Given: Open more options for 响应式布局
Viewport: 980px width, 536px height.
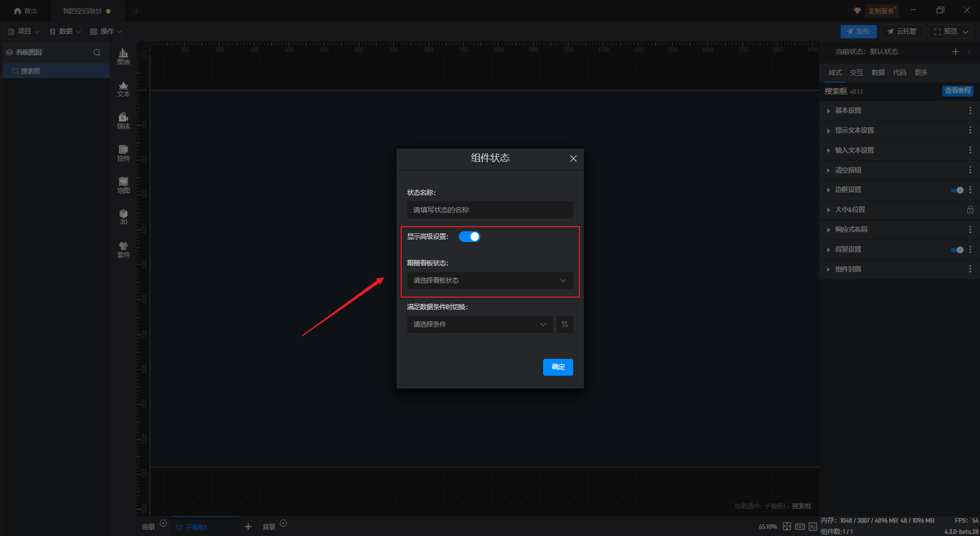Looking at the screenshot, I should point(970,230).
